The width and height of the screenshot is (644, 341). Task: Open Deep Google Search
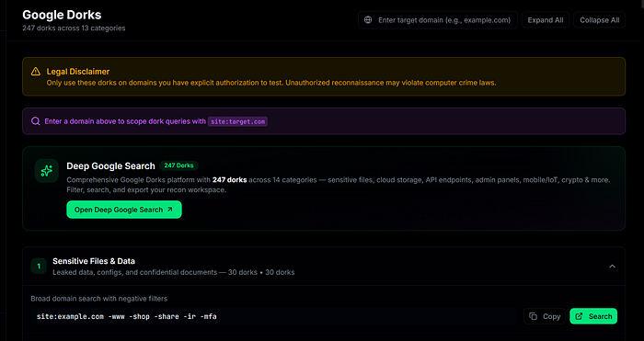click(x=124, y=210)
